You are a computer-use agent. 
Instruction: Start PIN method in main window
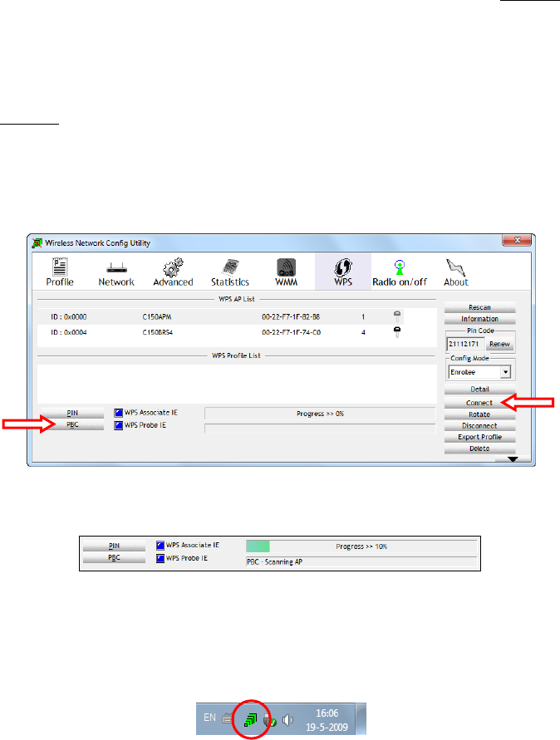72,413
